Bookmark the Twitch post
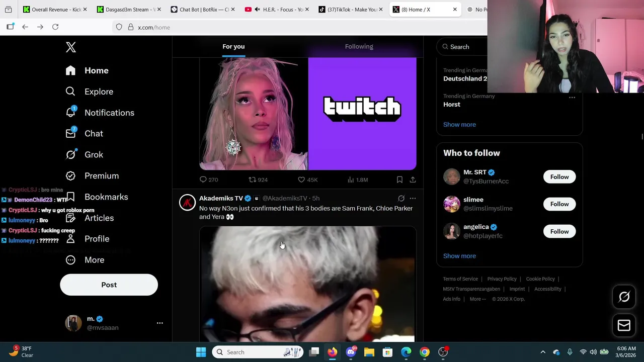The image size is (644, 362). [399, 179]
